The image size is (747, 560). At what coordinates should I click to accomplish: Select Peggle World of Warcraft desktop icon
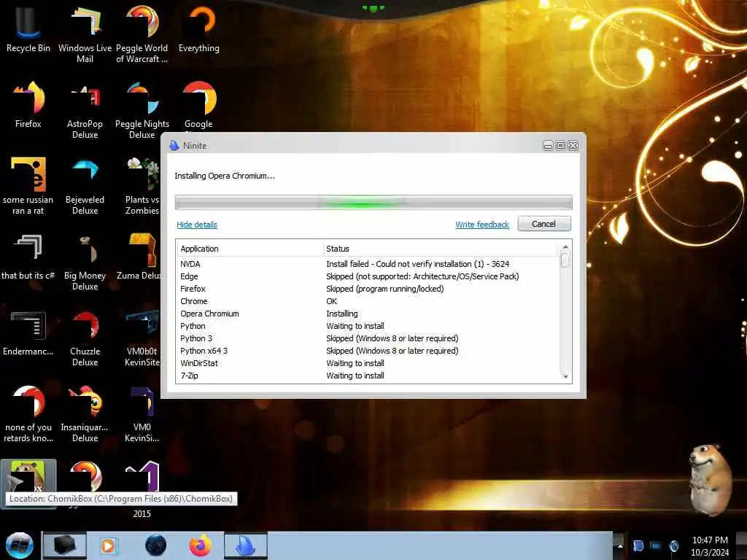pyautogui.click(x=142, y=34)
